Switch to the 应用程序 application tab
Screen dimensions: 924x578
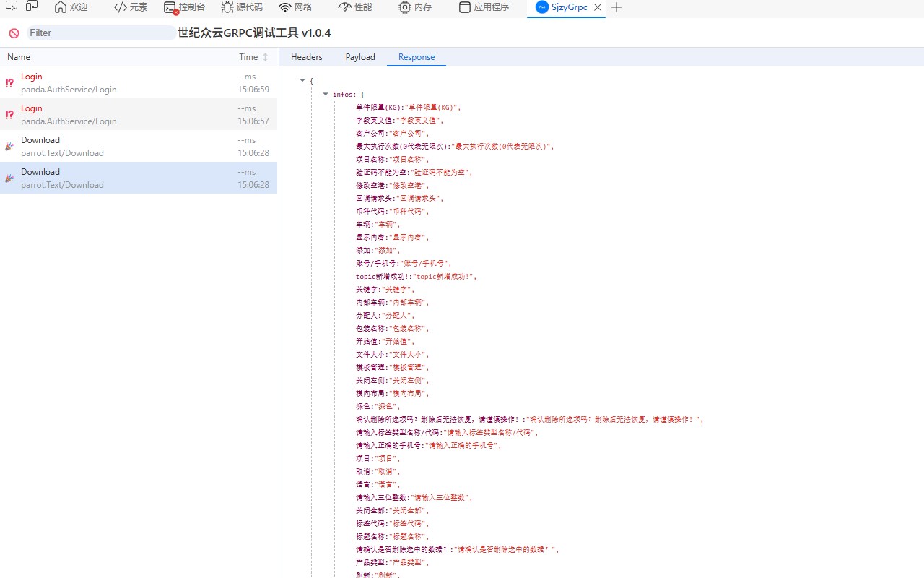[484, 7]
